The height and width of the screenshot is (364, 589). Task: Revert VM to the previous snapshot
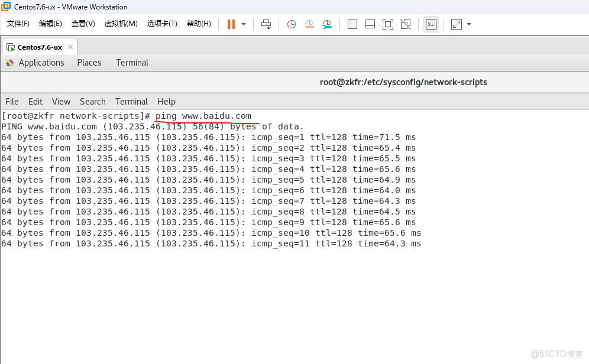pos(309,24)
